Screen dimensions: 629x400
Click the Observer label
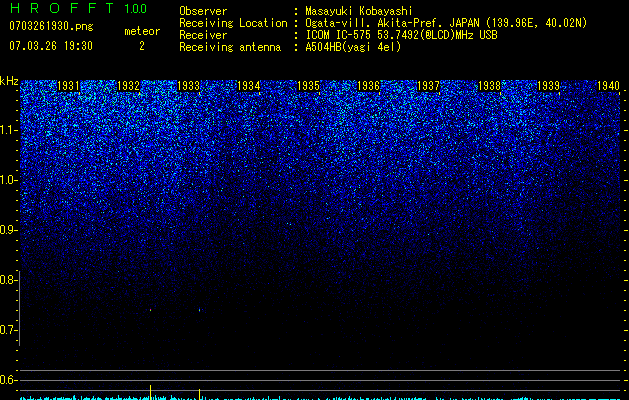[203, 11]
